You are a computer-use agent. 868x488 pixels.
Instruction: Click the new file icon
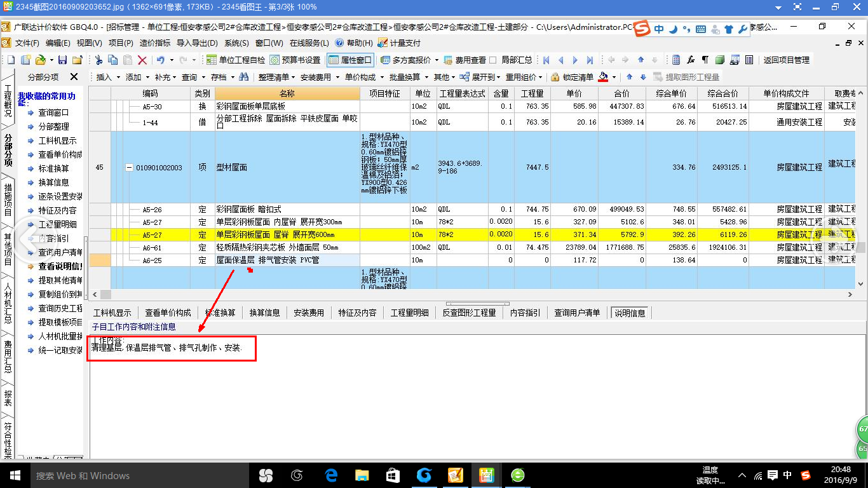pos(10,60)
